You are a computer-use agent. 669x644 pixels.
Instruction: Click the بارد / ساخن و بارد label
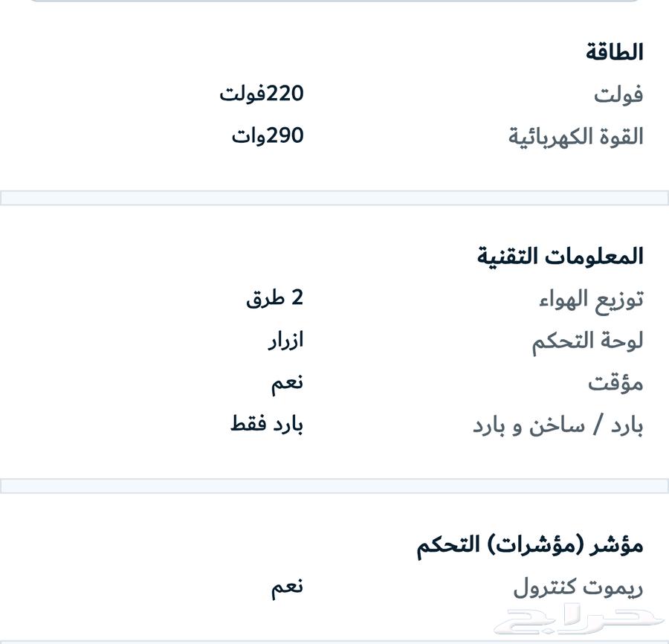tap(558, 426)
